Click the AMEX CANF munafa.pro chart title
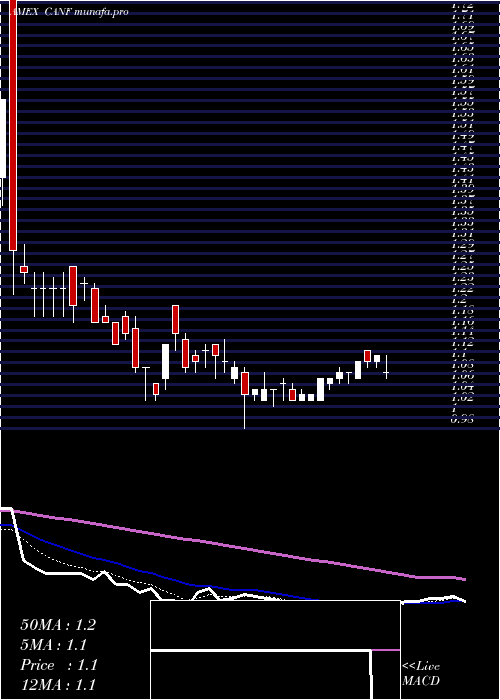Viewport: 500px width, 700px height. (68, 12)
